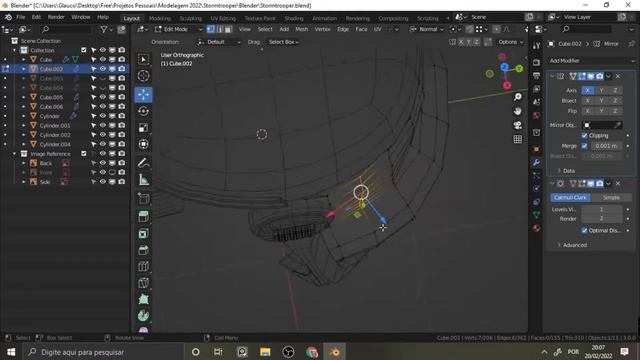Click the pan hand viewport icon
The width and height of the screenshot is (640, 360).
coord(518,111)
